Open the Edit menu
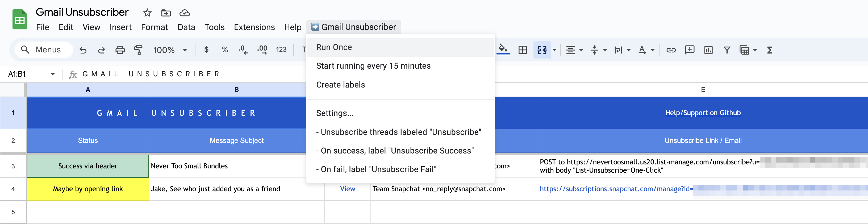The image size is (868, 224). 66,27
